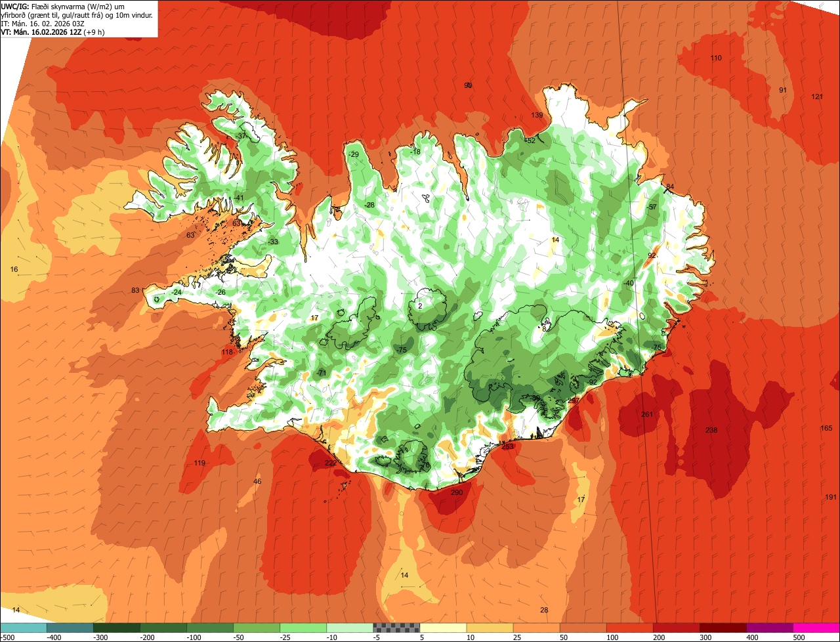840x642 pixels.
Task: Click the map value 46
Action: (257, 482)
